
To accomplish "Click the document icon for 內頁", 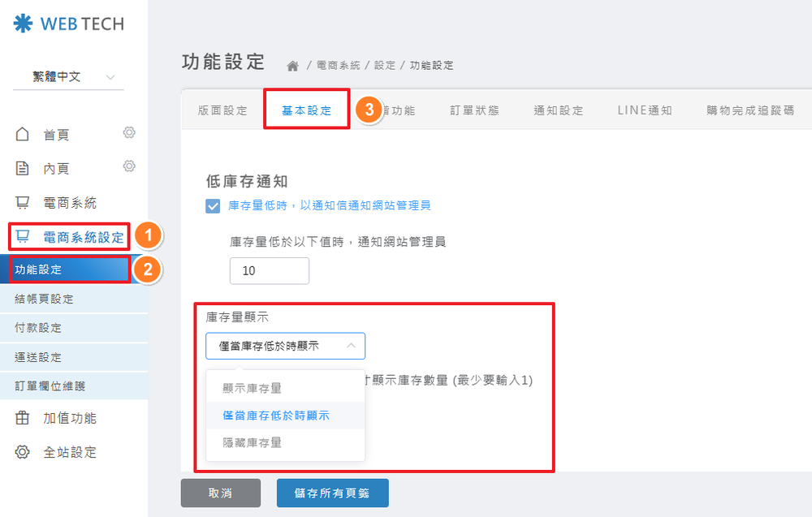I will pyautogui.click(x=23, y=168).
